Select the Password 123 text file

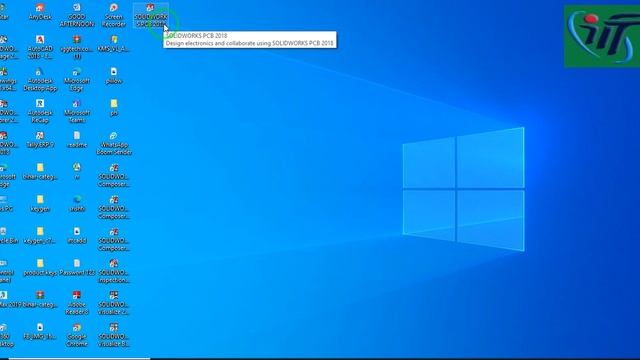point(77,267)
